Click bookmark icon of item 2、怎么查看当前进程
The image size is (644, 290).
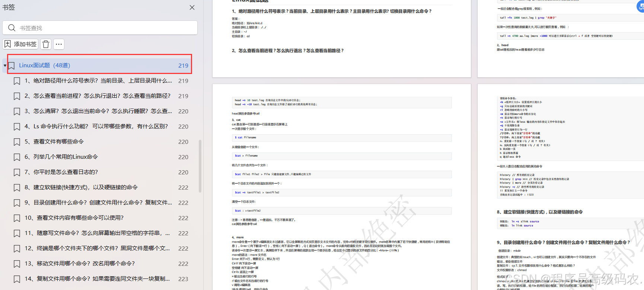pyautogui.click(x=17, y=96)
